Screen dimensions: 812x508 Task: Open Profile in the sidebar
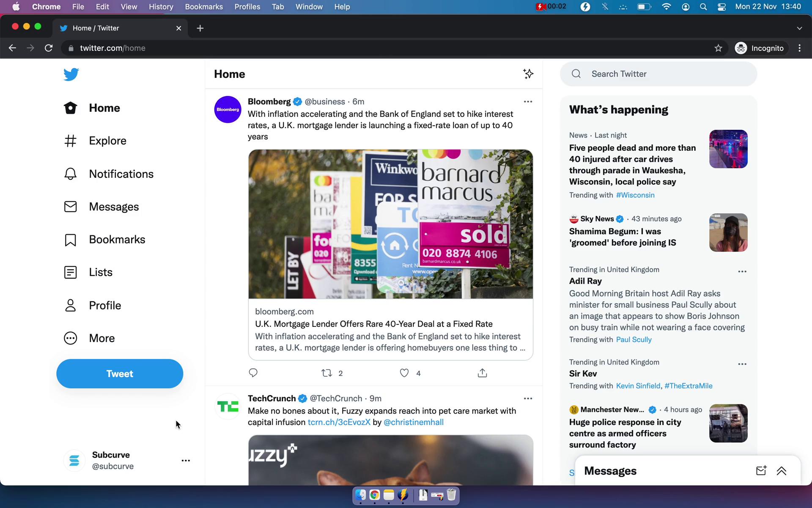(x=92, y=305)
